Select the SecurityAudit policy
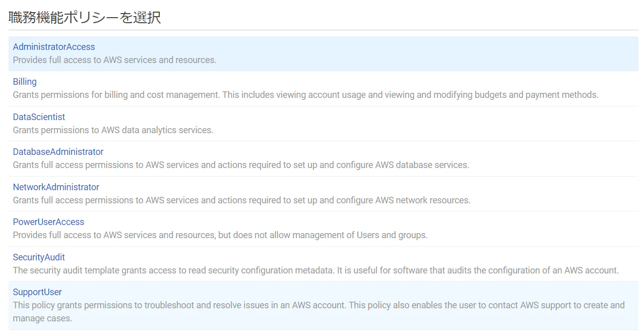This screenshot has height=333, width=644. point(39,257)
